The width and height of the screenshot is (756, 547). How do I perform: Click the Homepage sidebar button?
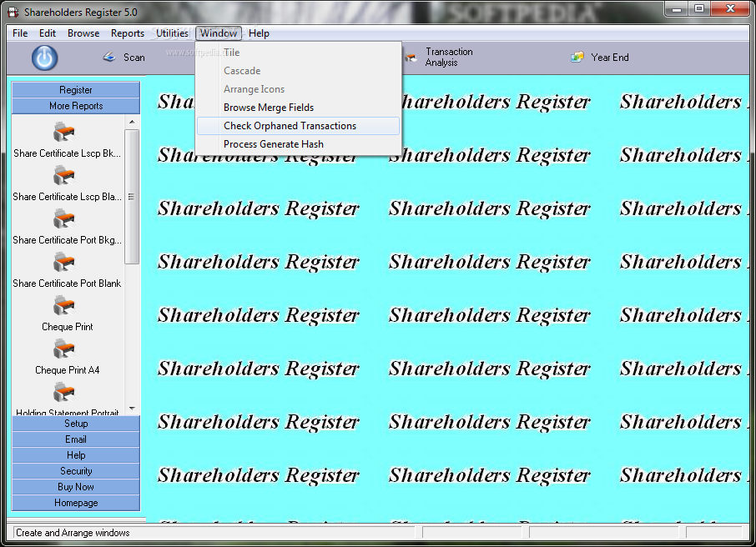click(x=76, y=503)
